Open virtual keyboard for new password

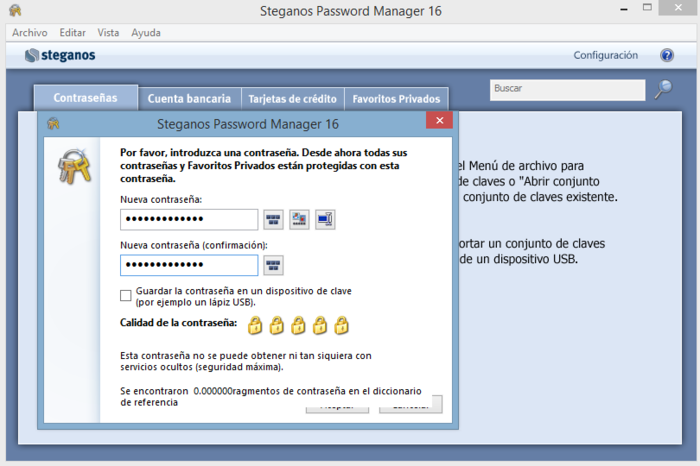click(273, 220)
